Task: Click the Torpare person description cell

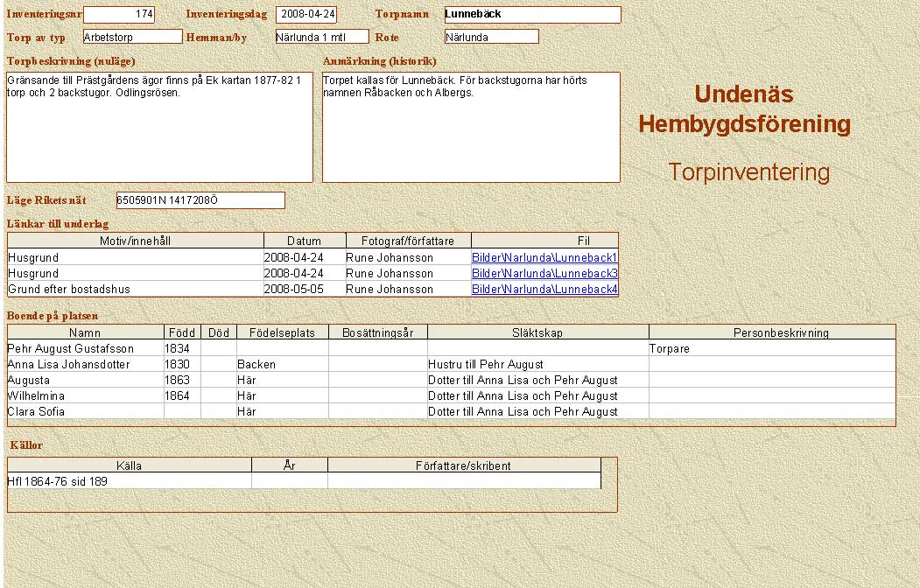Action: point(771,348)
